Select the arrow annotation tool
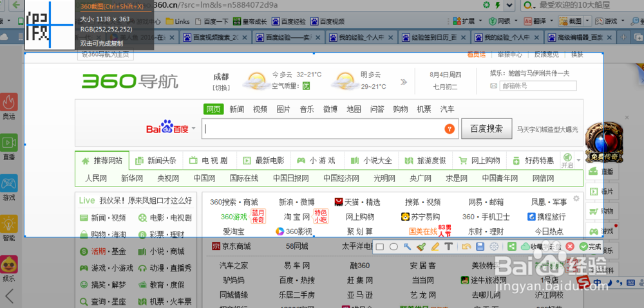This screenshot has height=308, width=644. pyautogui.click(x=408, y=246)
